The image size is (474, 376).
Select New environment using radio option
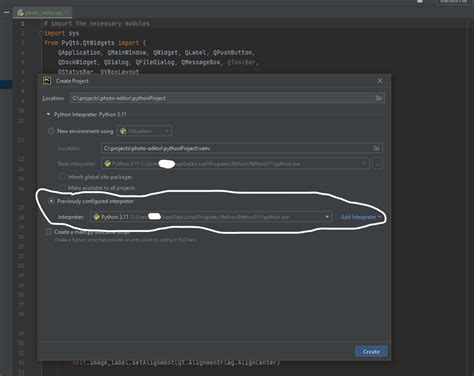[x=51, y=131]
